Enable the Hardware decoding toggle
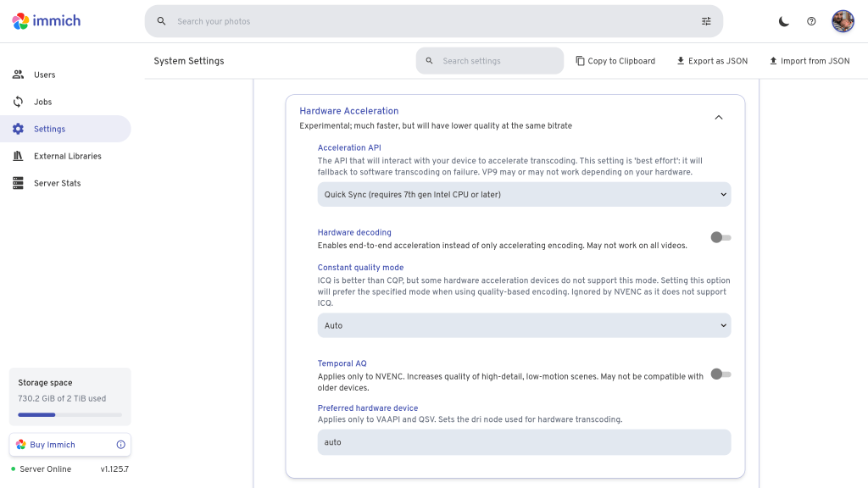Viewport: 868px width, 488px height. click(721, 238)
